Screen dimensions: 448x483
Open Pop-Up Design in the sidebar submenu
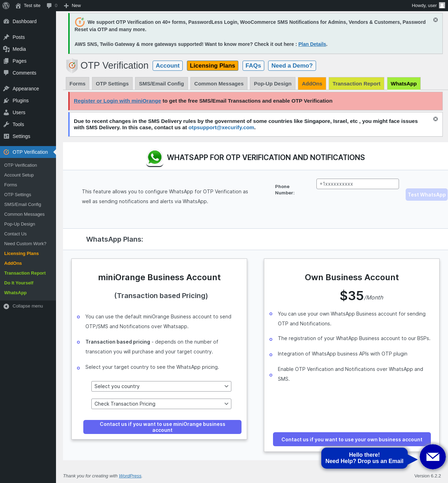point(20,224)
